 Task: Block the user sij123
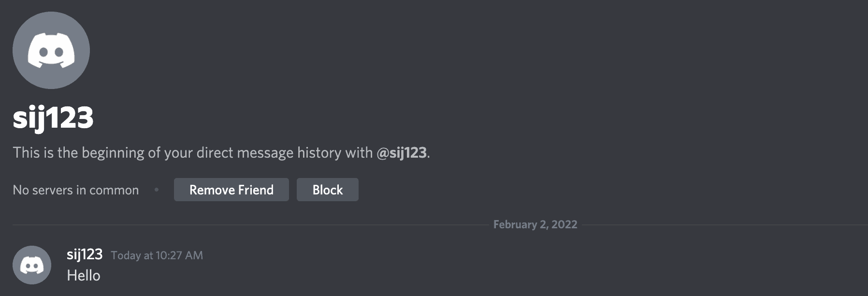pyautogui.click(x=328, y=190)
